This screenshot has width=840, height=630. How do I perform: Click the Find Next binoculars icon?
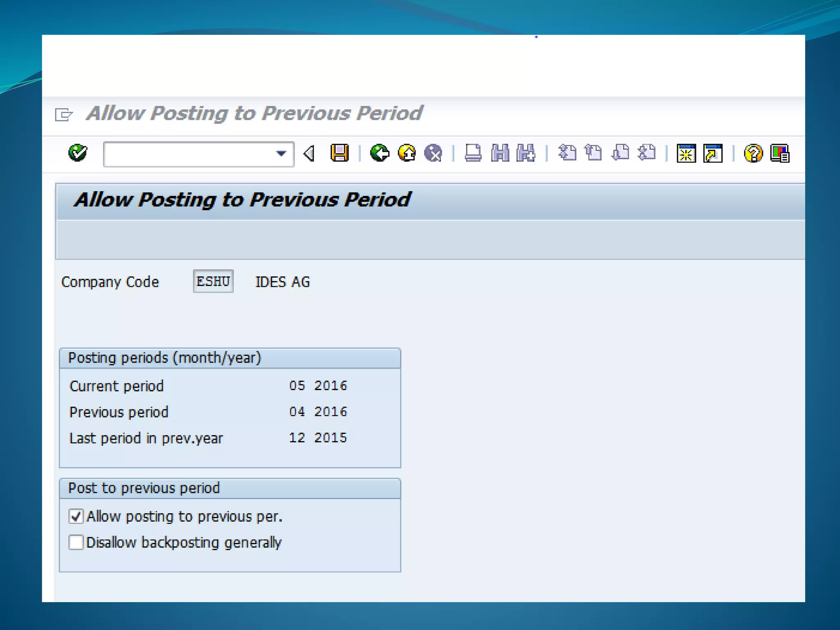click(x=526, y=153)
